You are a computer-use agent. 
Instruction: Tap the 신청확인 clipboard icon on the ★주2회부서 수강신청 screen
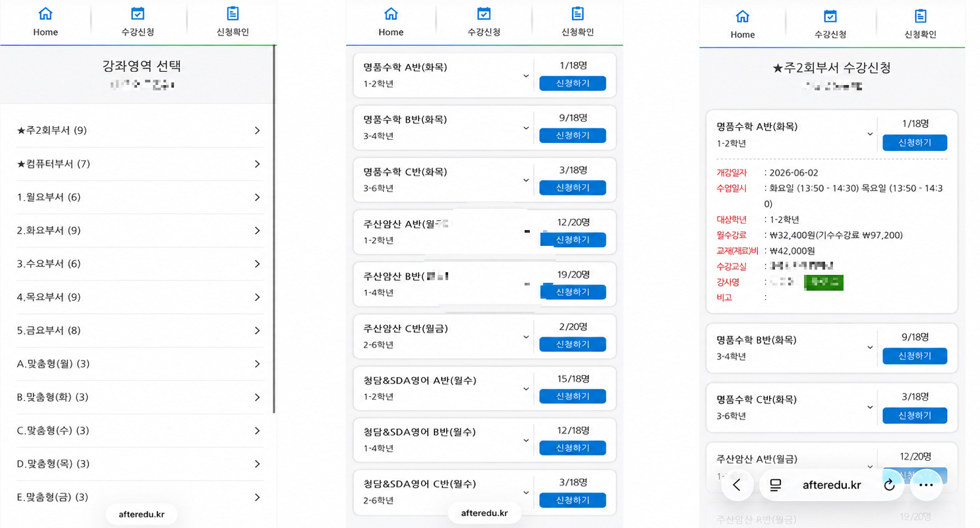921,16
